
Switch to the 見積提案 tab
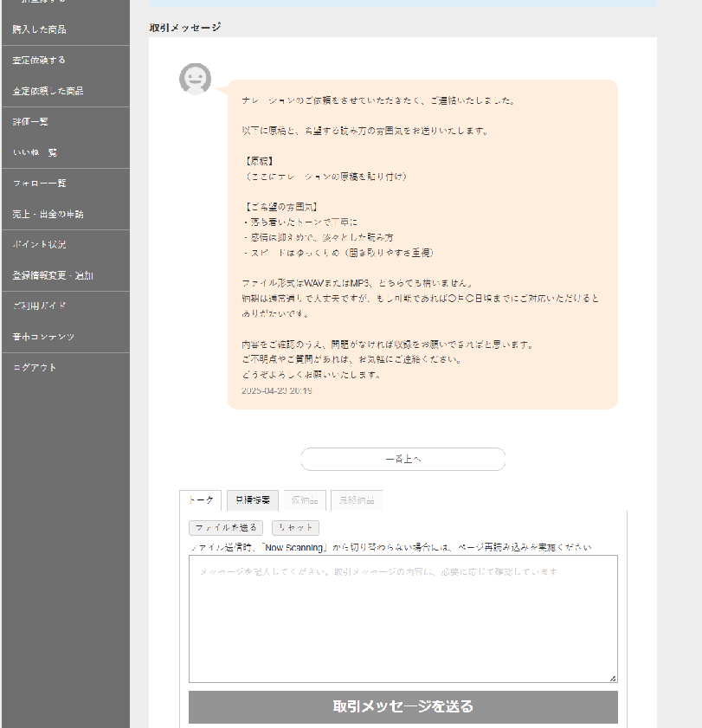coord(253,500)
